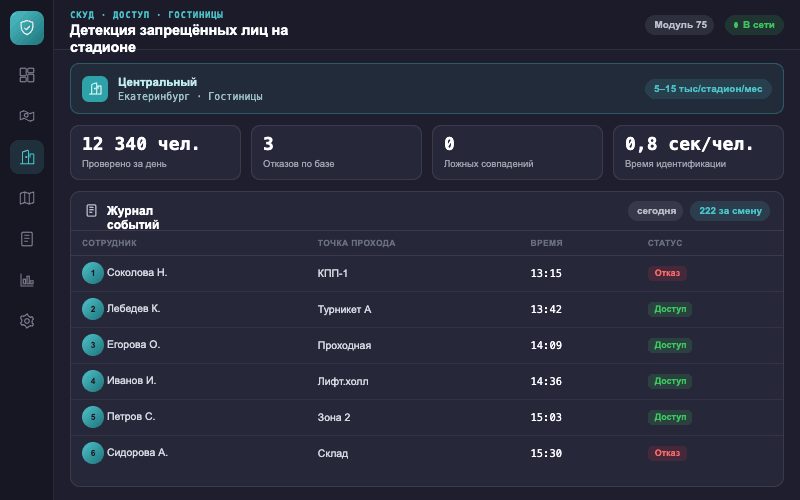Viewport: 800px width, 500px height.
Task: Click the Отказ status for Сидорова А.
Action: pos(667,453)
